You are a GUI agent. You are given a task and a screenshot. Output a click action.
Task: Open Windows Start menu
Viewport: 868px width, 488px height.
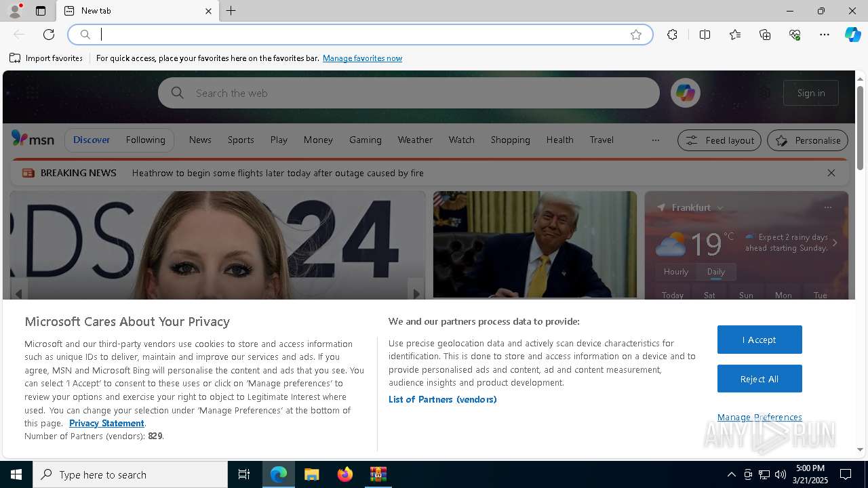click(16, 474)
